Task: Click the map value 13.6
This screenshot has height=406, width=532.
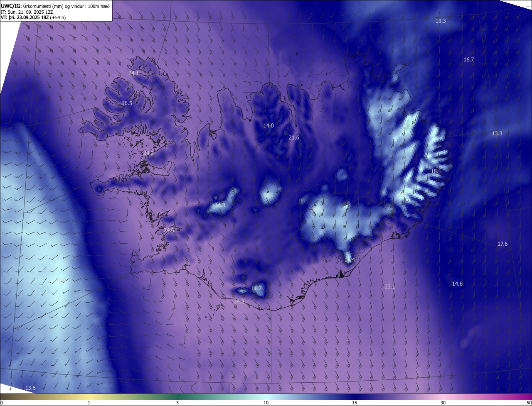Action: point(30,388)
